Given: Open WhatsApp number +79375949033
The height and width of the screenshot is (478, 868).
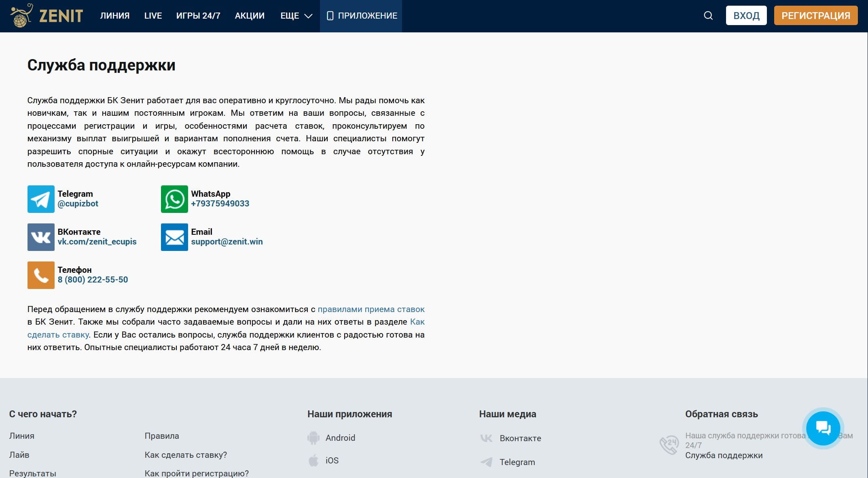Looking at the screenshot, I should (x=220, y=204).
